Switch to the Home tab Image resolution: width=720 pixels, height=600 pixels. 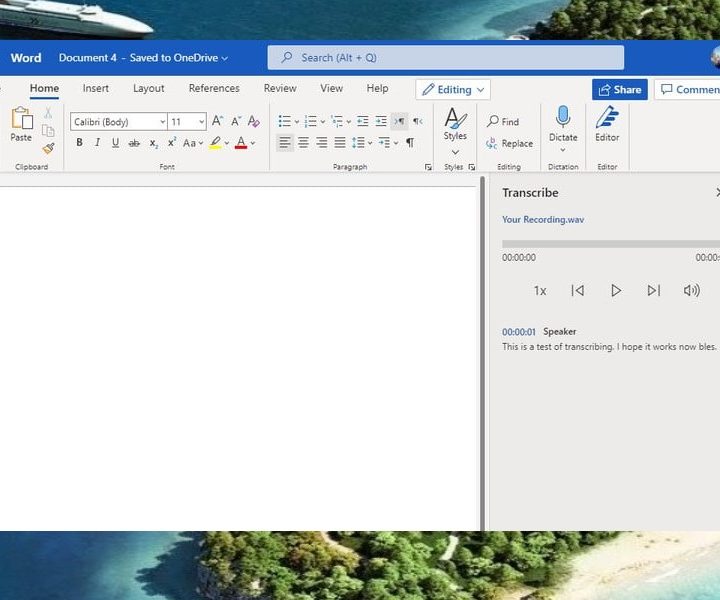tap(44, 88)
